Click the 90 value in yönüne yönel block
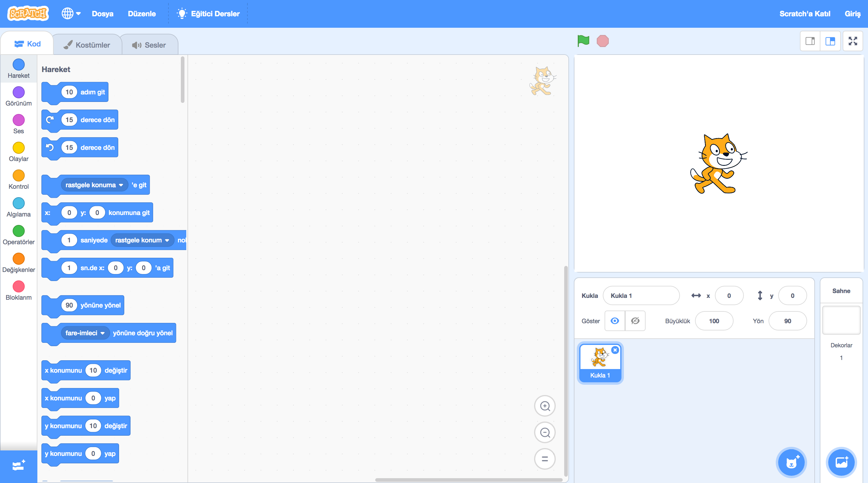This screenshot has width=868, height=483. [69, 305]
